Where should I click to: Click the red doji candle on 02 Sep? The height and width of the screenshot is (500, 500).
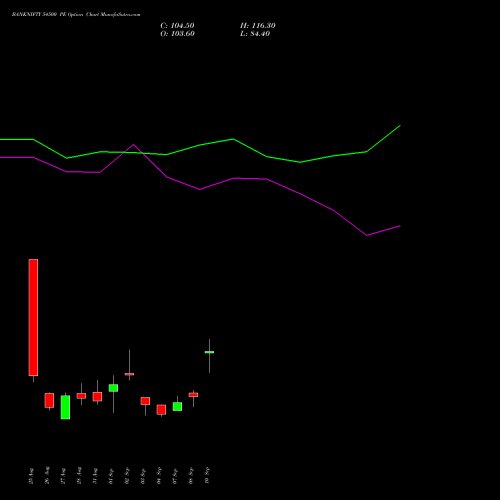click(x=129, y=374)
